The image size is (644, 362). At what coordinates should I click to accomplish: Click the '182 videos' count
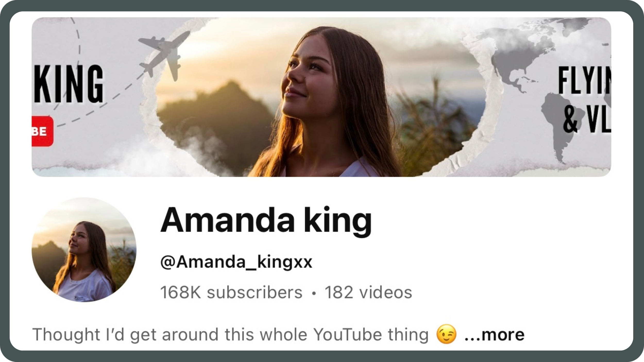tap(368, 292)
